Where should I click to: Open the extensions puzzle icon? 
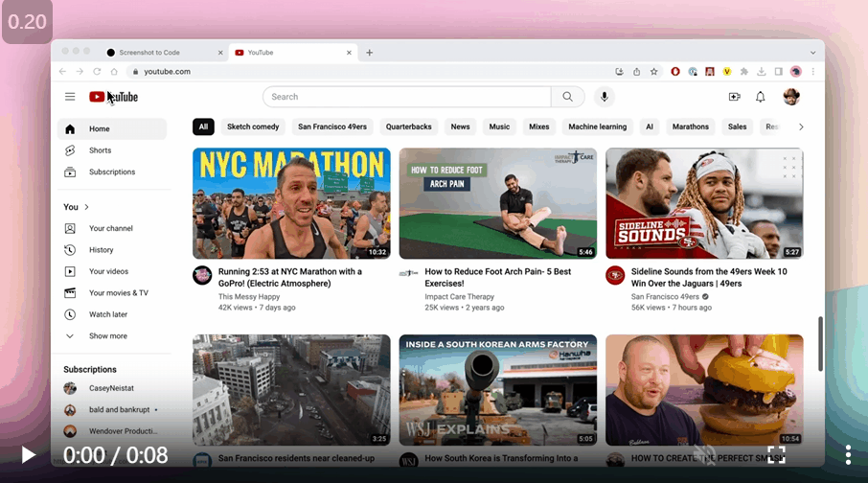coord(744,72)
